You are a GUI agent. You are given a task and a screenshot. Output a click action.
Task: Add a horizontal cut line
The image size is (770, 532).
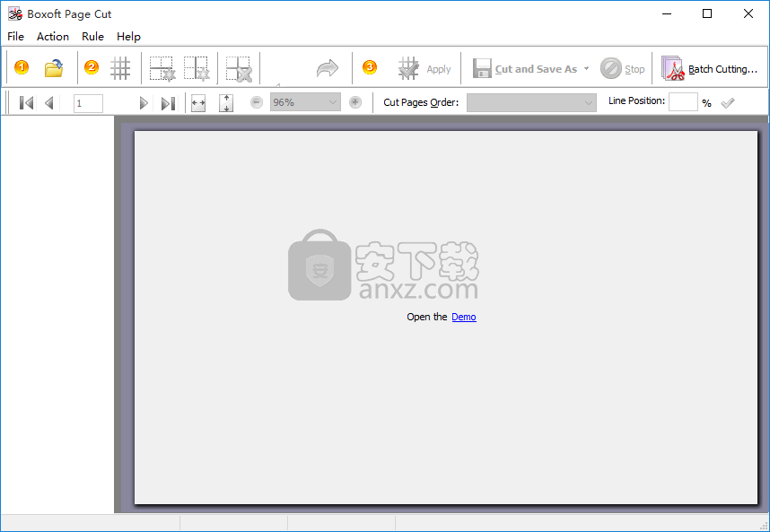162,67
